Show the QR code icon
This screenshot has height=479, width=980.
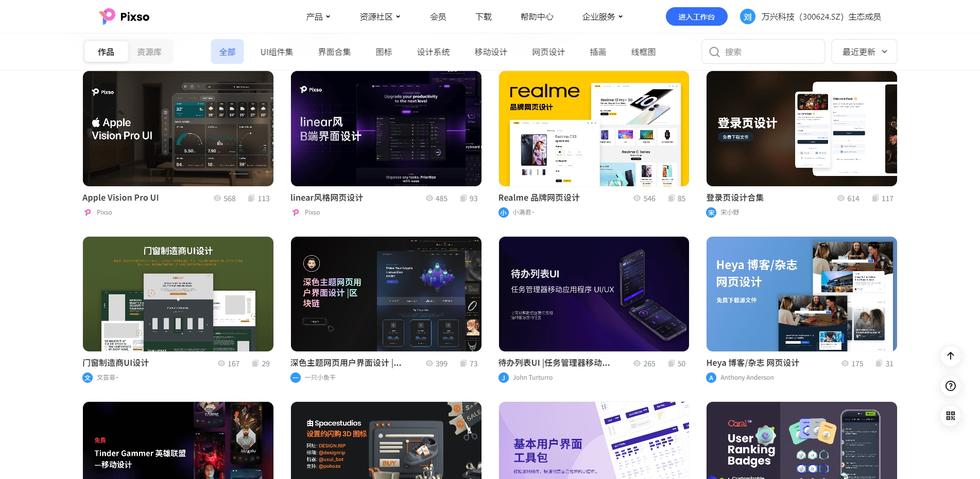point(951,416)
